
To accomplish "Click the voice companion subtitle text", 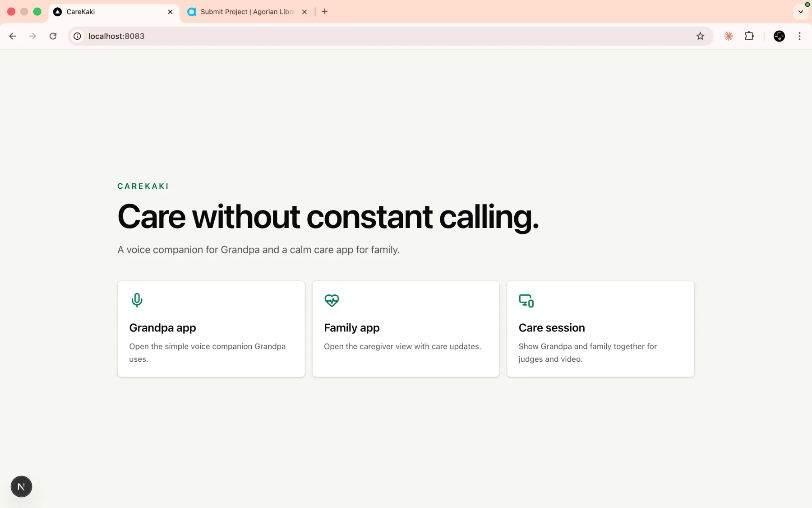I will coord(258,250).
